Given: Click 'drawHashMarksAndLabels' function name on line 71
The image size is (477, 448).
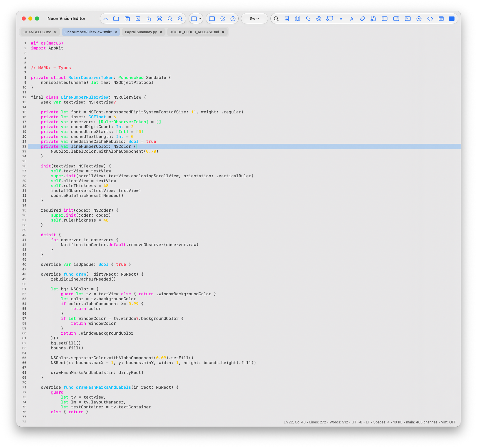Looking at the screenshot, I should tap(103, 387).
